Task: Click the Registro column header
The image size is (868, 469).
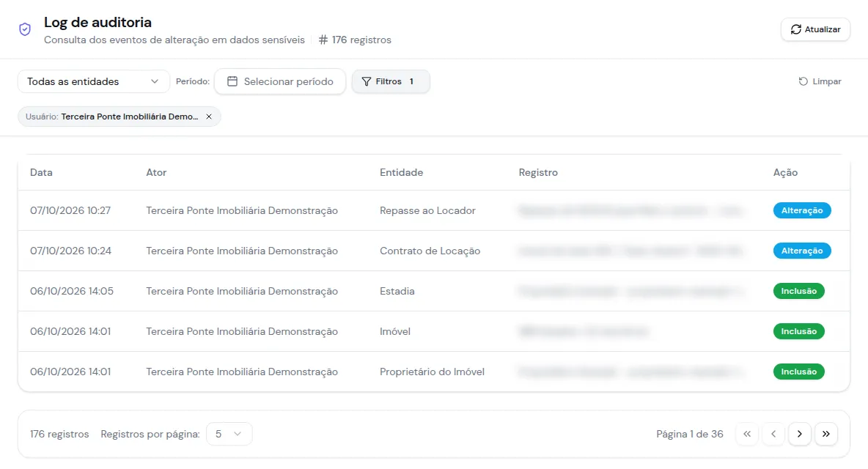Action: pos(538,172)
